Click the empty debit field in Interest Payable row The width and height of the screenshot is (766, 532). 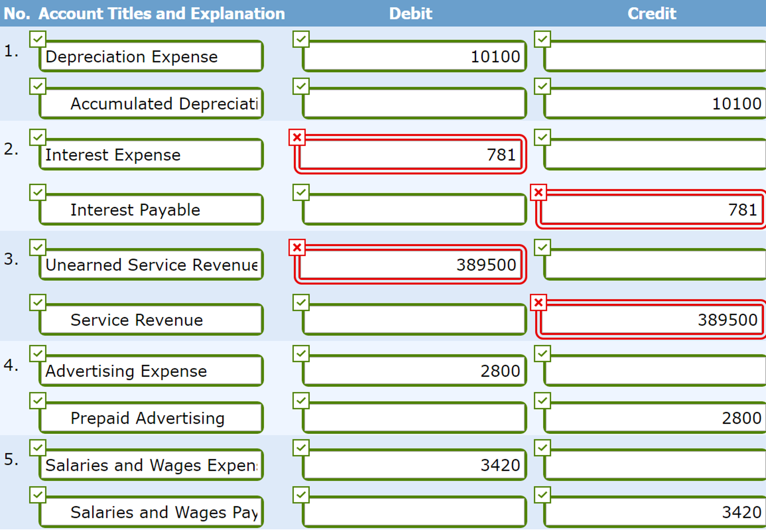point(415,210)
